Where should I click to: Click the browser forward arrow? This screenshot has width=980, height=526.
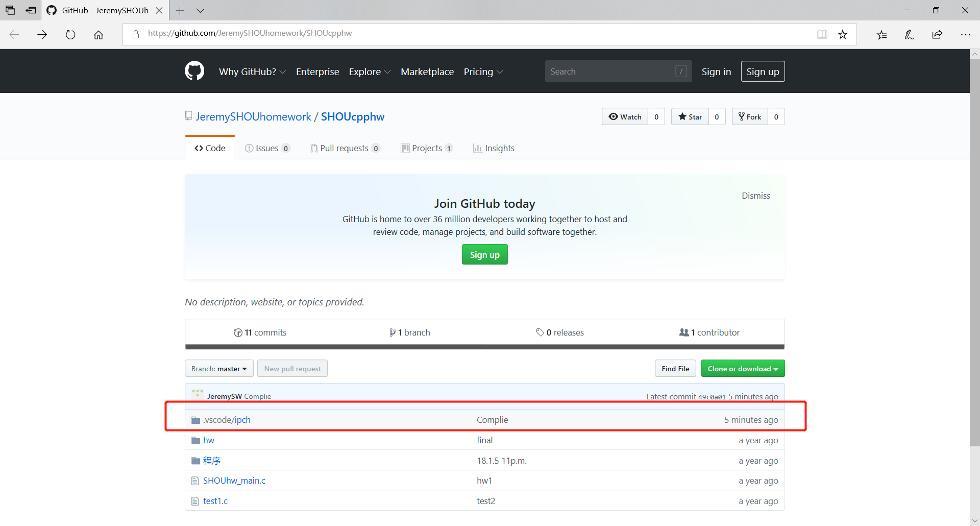point(42,34)
